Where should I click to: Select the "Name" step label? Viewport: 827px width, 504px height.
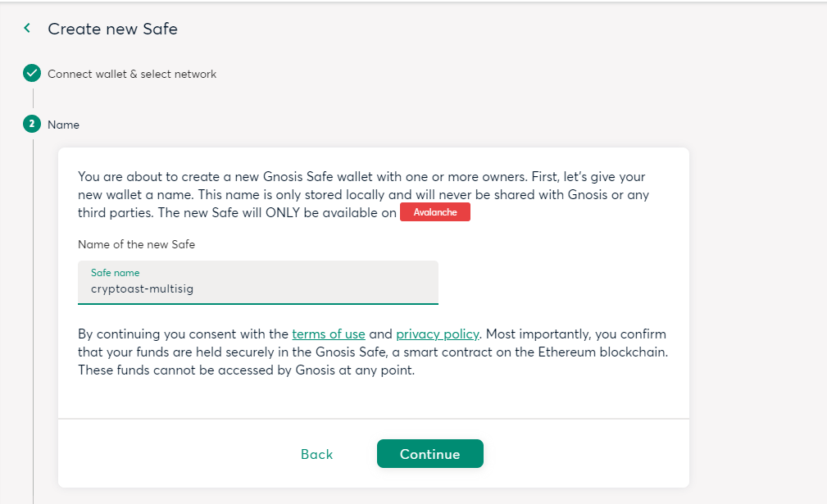click(x=63, y=125)
